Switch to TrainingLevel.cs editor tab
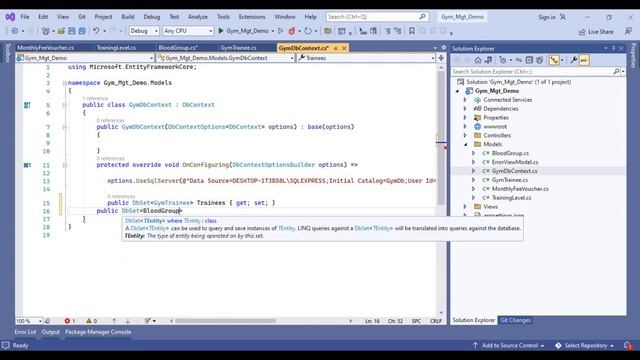 coord(116,48)
